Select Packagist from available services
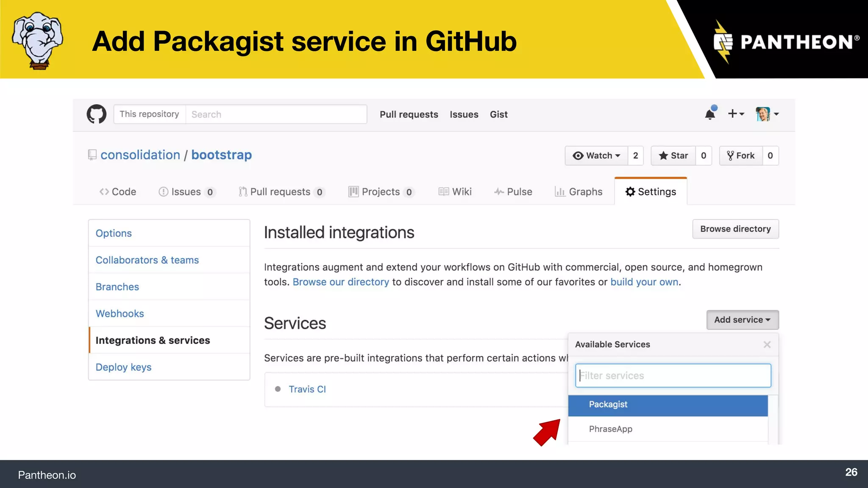Screen dimensions: 868x488 (668, 405)
